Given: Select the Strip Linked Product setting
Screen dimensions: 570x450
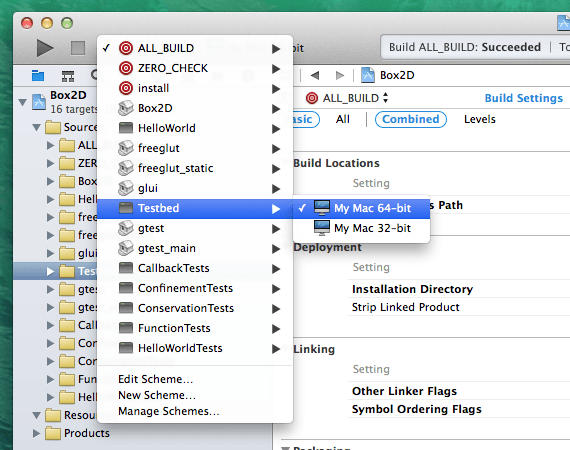Looking at the screenshot, I should [406, 308].
